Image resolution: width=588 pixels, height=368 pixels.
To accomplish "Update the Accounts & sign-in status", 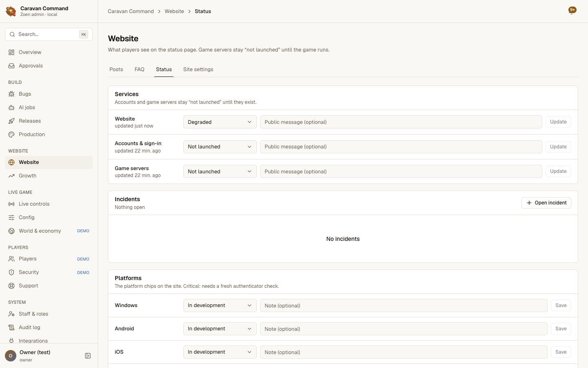I will [x=558, y=147].
